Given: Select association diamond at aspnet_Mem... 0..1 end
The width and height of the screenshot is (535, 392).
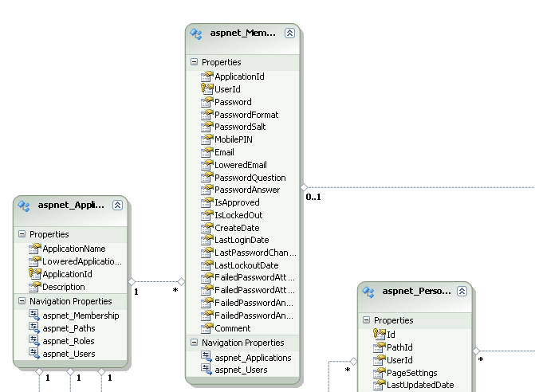Looking at the screenshot, I should tap(304, 187).
